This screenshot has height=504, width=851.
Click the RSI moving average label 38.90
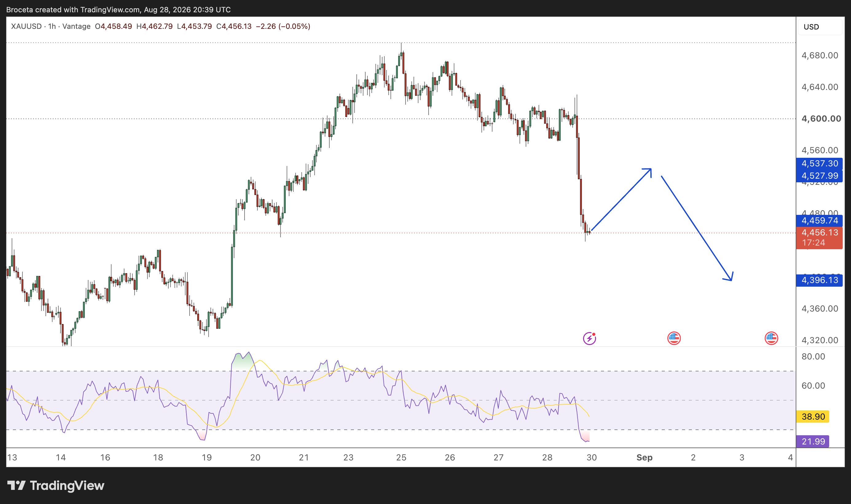[813, 417]
